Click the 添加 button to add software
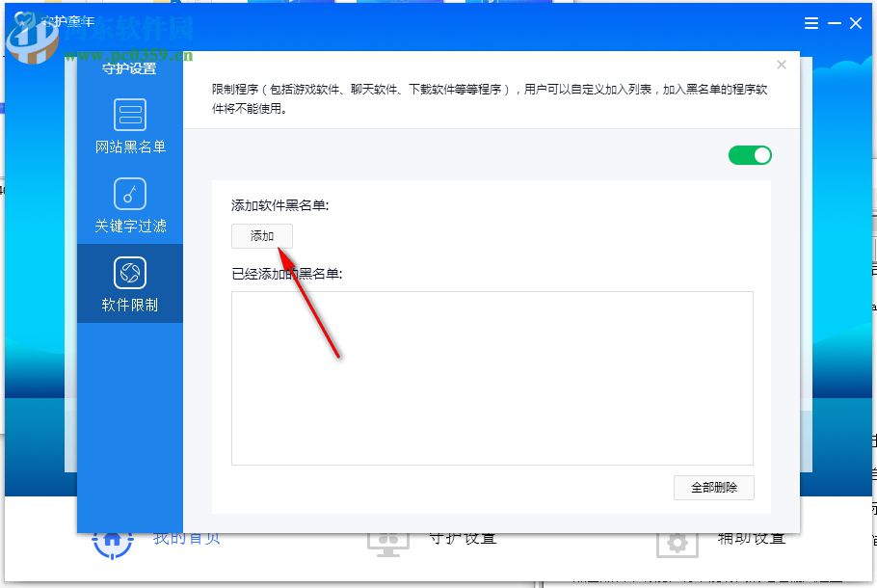Image resolution: width=877 pixels, height=588 pixels. coord(261,235)
